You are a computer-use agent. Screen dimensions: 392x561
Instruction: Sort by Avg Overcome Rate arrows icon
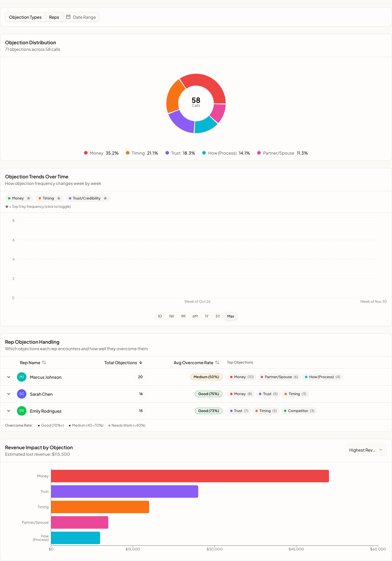pos(217,362)
